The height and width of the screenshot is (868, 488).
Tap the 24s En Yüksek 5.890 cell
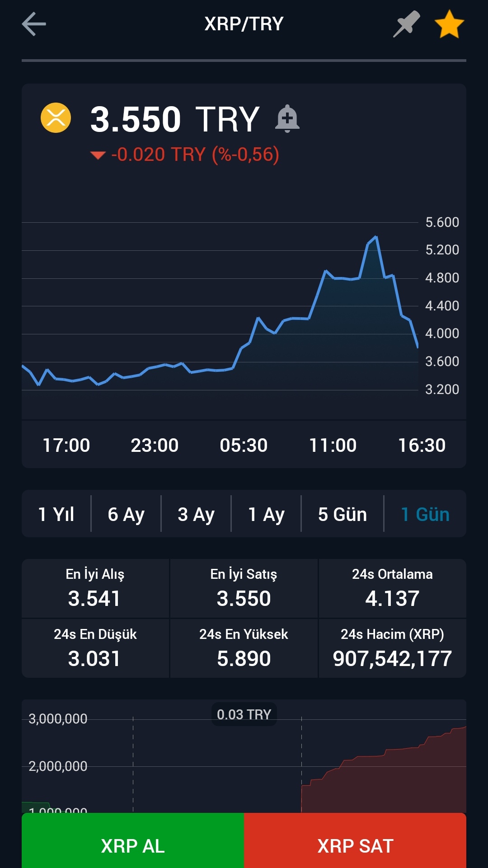point(244,648)
